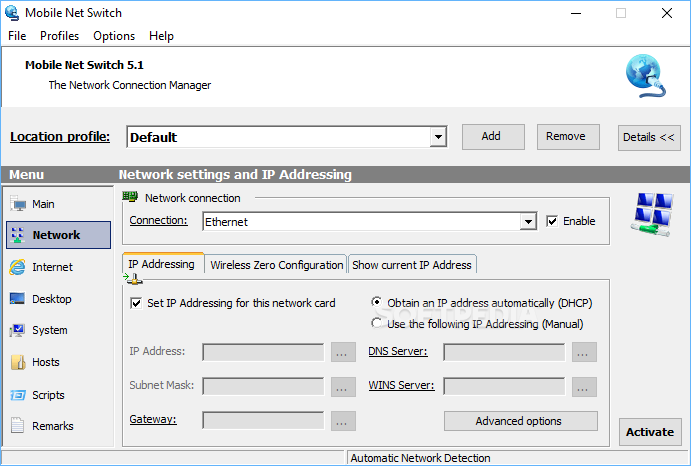The height and width of the screenshot is (466, 691).
Task: Click the Hosts folder icon
Action: point(18,362)
